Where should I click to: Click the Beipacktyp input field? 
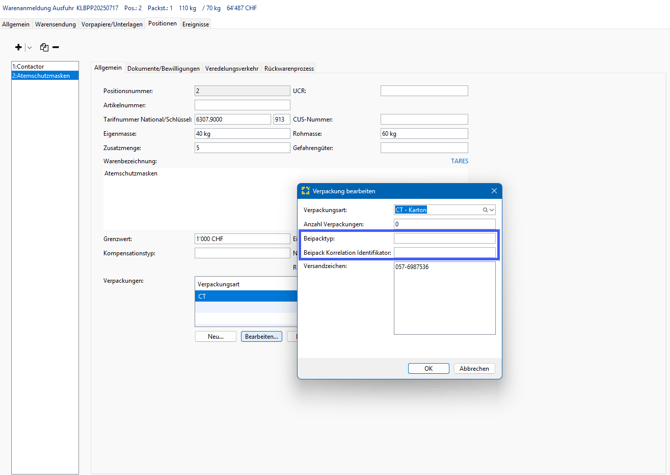[x=444, y=238]
